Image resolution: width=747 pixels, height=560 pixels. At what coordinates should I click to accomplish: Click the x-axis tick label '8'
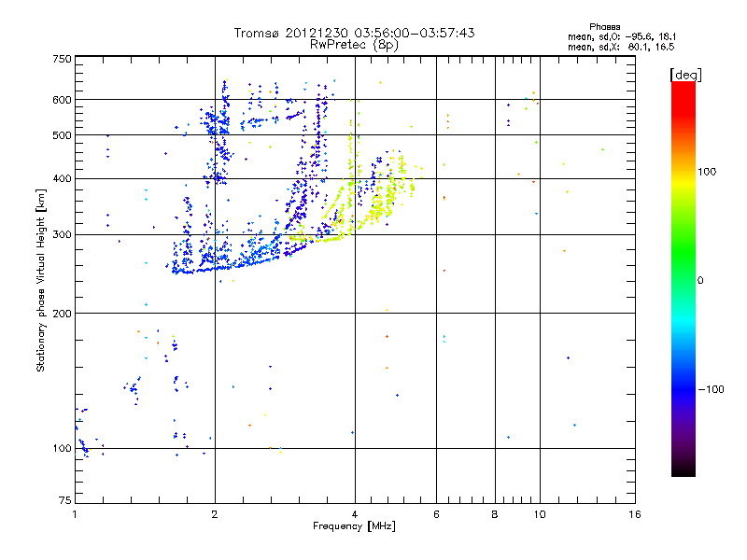click(x=495, y=514)
